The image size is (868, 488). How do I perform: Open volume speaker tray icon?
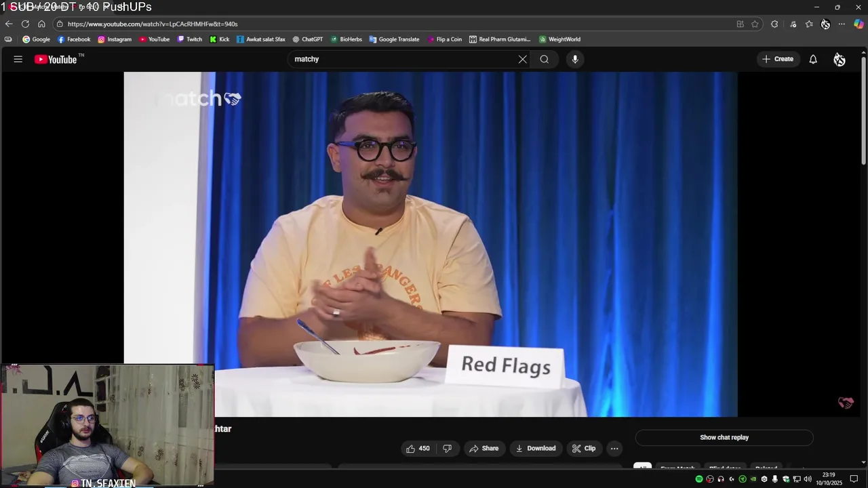[808, 479]
